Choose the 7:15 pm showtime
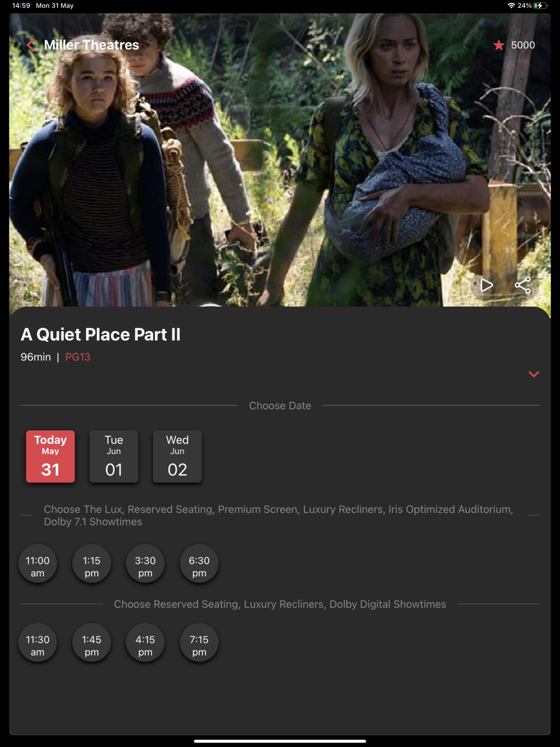This screenshot has height=747, width=560. point(199,642)
